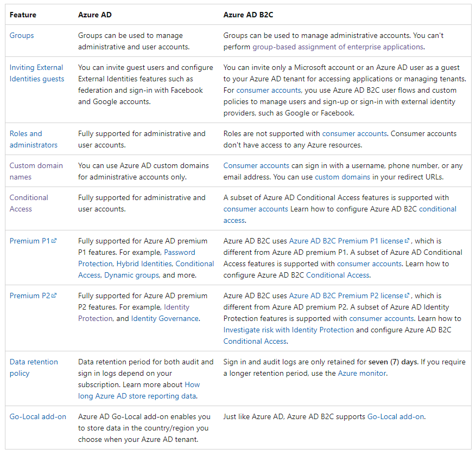Screen dimensions: 476x456
Task: Click bold 'seven (7) days' text
Action: [393, 362]
